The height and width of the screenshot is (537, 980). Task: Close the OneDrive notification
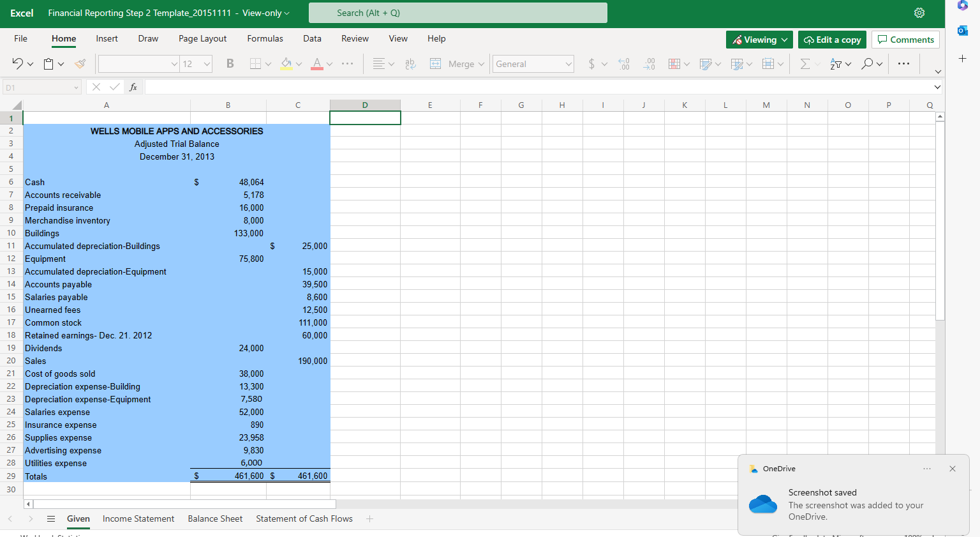tap(953, 469)
